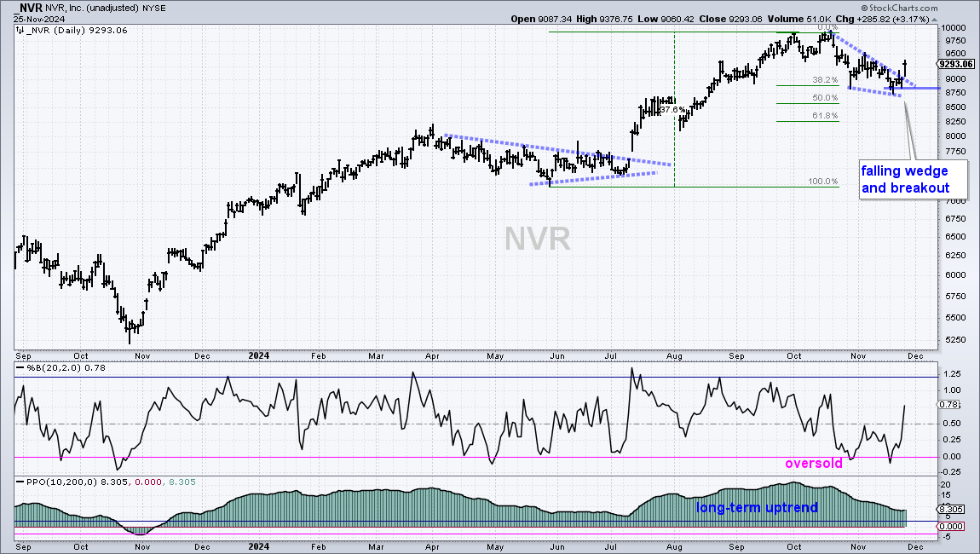Viewport: 980px width, 554px height.
Task: Click the 38.2% Fibonacci retracement label
Action: [825, 80]
